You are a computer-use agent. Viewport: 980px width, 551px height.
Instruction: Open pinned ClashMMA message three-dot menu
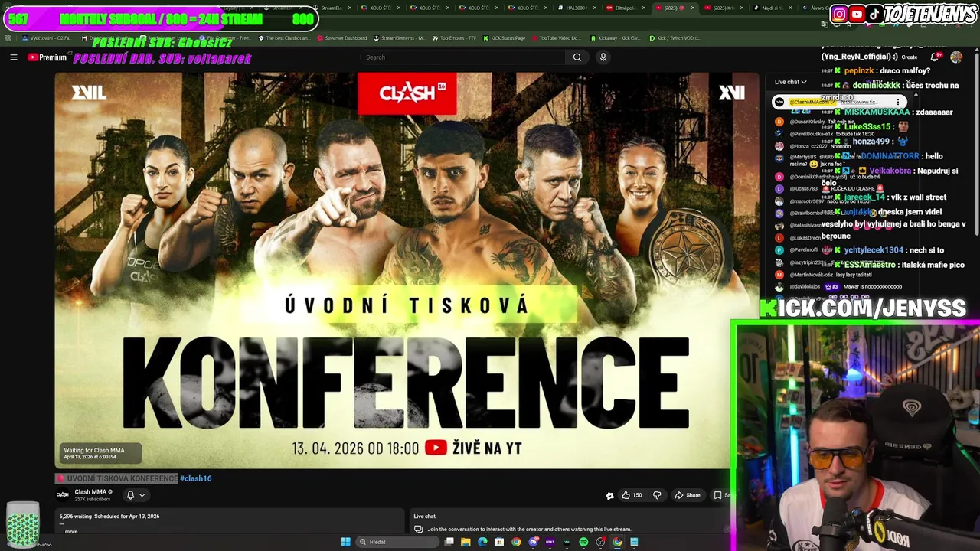pos(898,102)
